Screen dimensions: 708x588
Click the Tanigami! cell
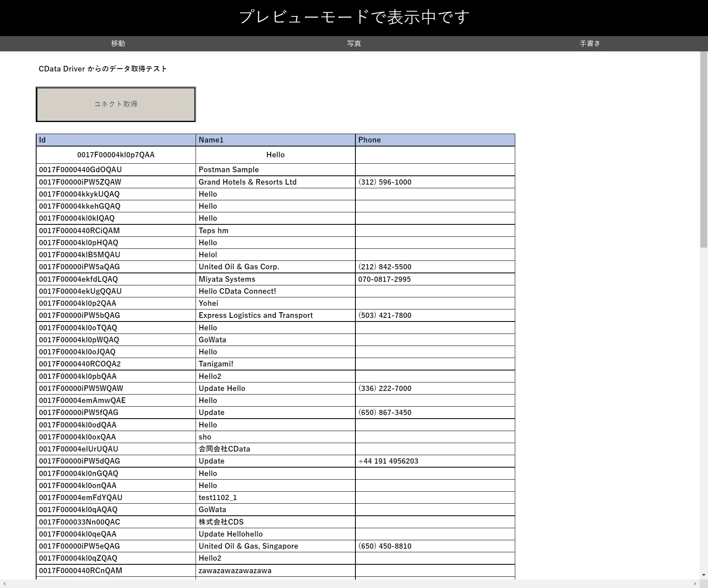pyautogui.click(x=216, y=364)
